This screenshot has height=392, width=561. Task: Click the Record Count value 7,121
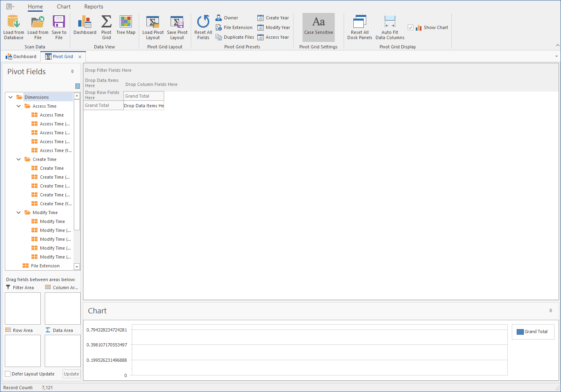coord(47,388)
